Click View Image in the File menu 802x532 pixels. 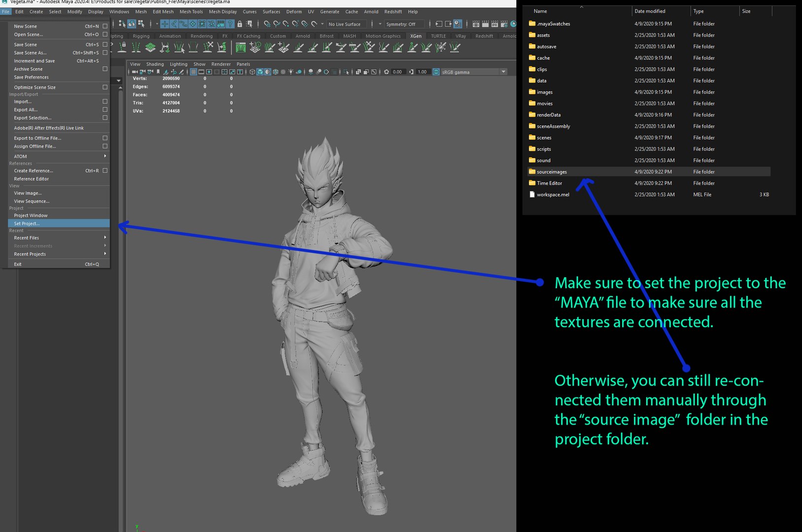click(x=59, y=193)
